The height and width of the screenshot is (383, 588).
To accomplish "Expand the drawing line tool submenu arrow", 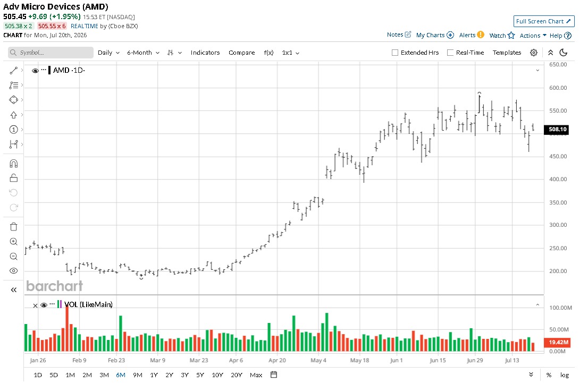I will pyautogui.click(x=22, y=71).
